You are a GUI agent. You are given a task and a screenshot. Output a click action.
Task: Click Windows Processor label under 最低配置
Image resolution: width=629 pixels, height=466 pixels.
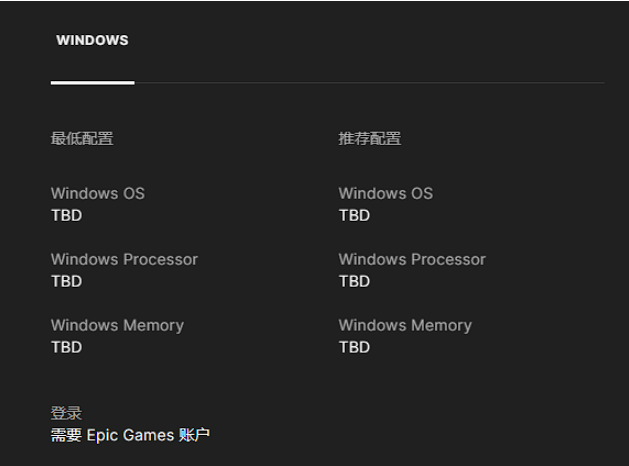[x=124, y=259]
